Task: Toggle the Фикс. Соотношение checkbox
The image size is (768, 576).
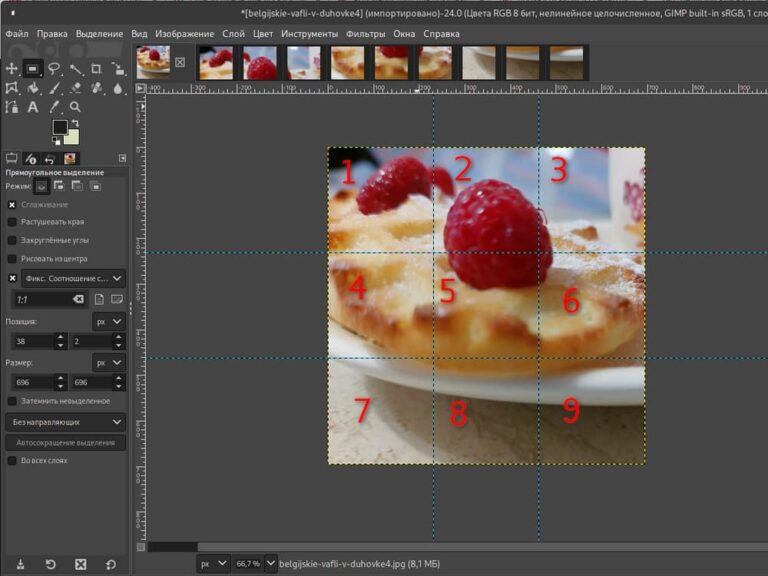Action: [12, 278]
